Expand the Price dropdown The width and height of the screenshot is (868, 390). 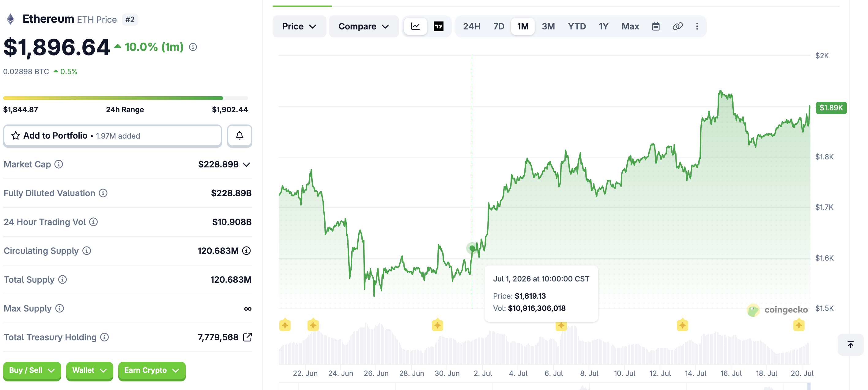click(x=299, y=26)
